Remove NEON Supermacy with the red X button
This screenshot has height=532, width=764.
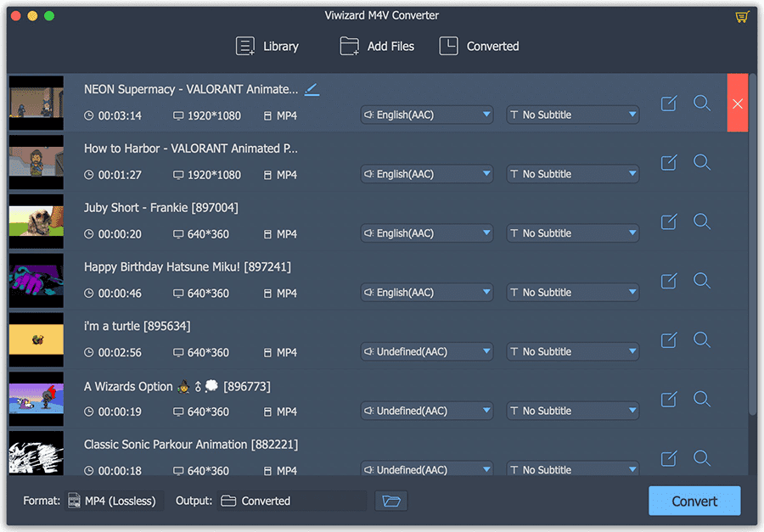coord(738,104)
